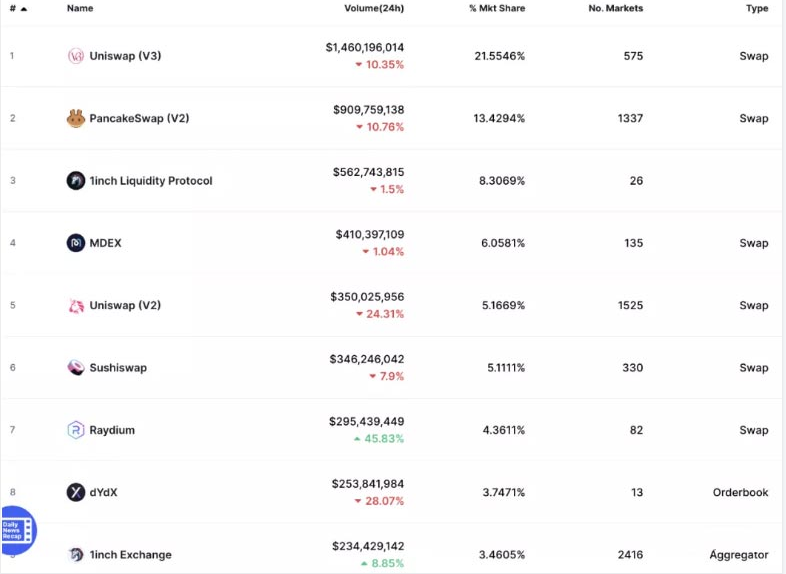Viewport: 786px width, 574px height.
Task: Click the Orderbook type for dYdX
Action: [741, 492]
